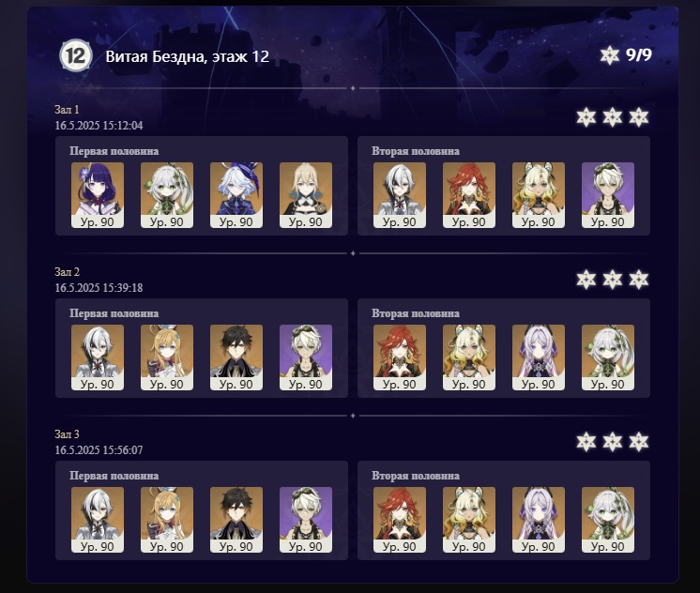This screenshot has width=700, height=593.
Task: Click the last star of Зал 3 rating
Action: coord(638,442)
